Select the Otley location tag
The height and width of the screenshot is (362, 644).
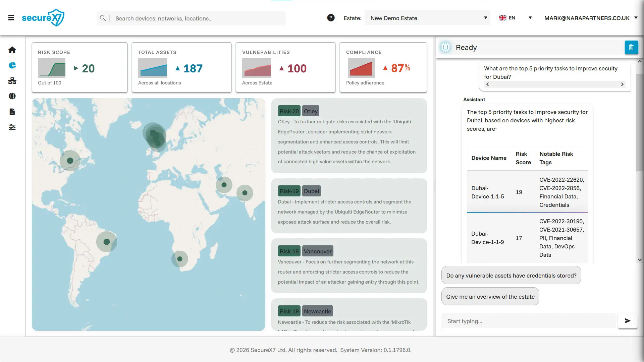point(310,111)
